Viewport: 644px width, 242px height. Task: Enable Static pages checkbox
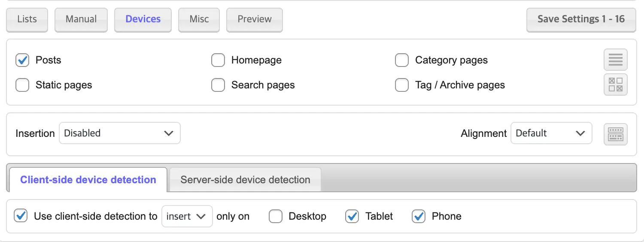pyautogui.click(x=22, y=85)
